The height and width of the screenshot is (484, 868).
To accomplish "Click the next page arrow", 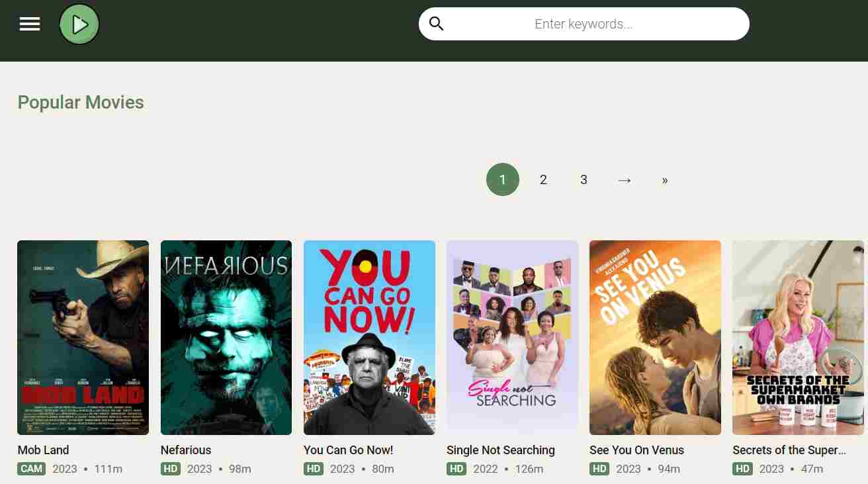I will 625,179.
